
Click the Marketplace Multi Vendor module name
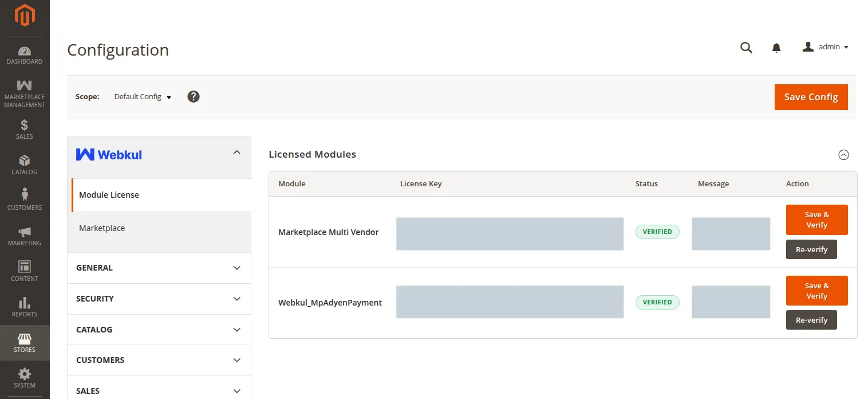(329, 232)
